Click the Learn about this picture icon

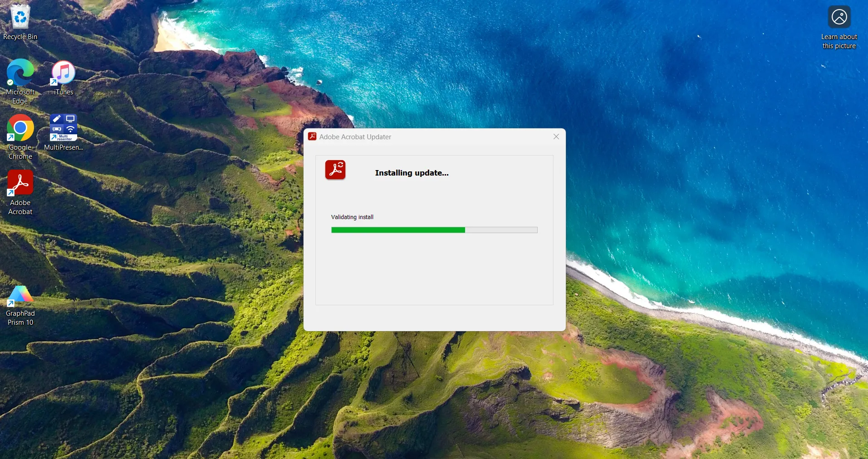coord(839,17)
